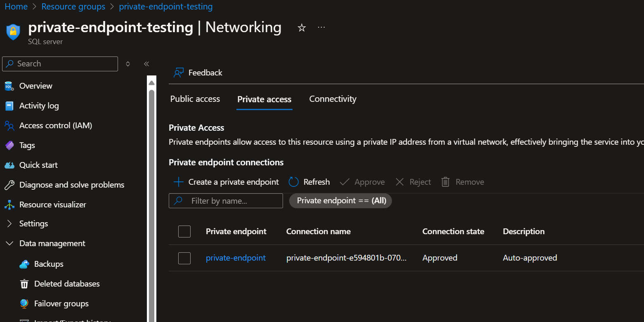Screen dimensions: 644x322
Task: Click the Approve checkmark icon
Action: pos(344,182)
